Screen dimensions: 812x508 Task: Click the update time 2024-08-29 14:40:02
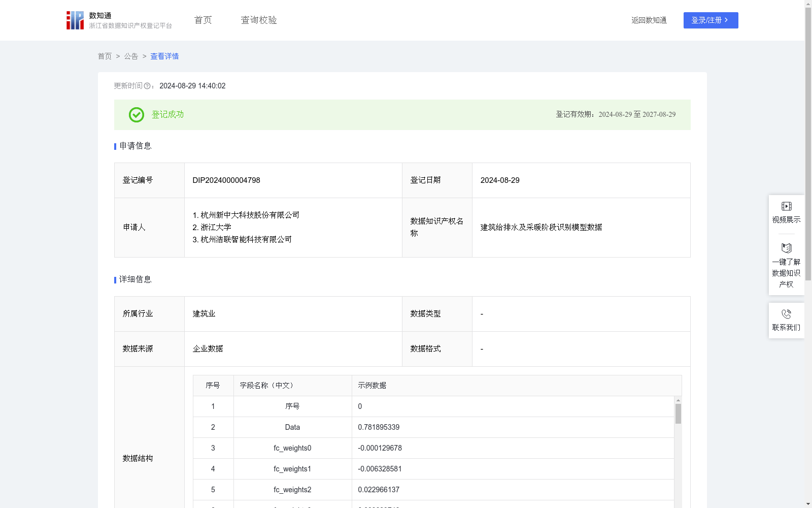click(192, 86)
